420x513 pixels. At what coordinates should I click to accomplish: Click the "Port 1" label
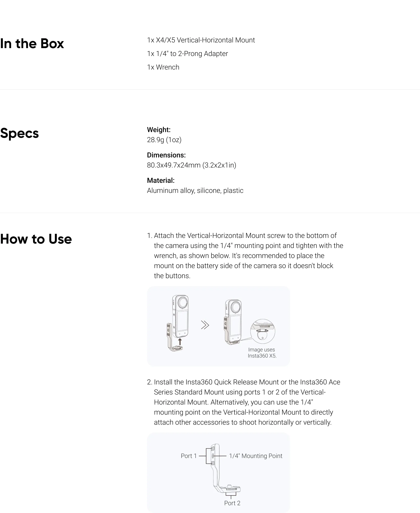click(x=189, y=456)
